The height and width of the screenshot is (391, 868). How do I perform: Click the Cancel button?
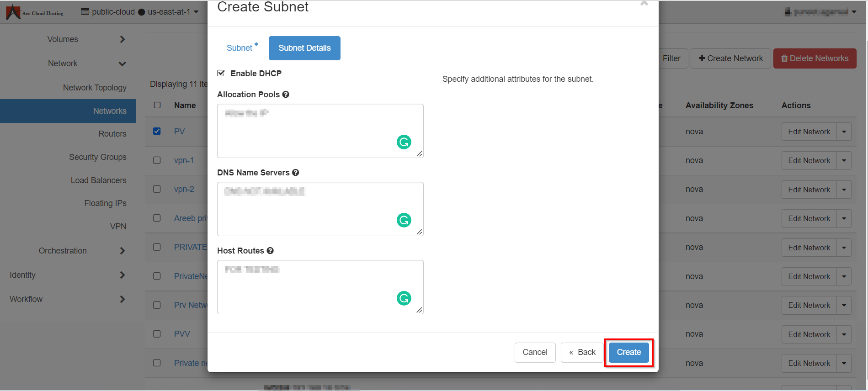(535, 352)
